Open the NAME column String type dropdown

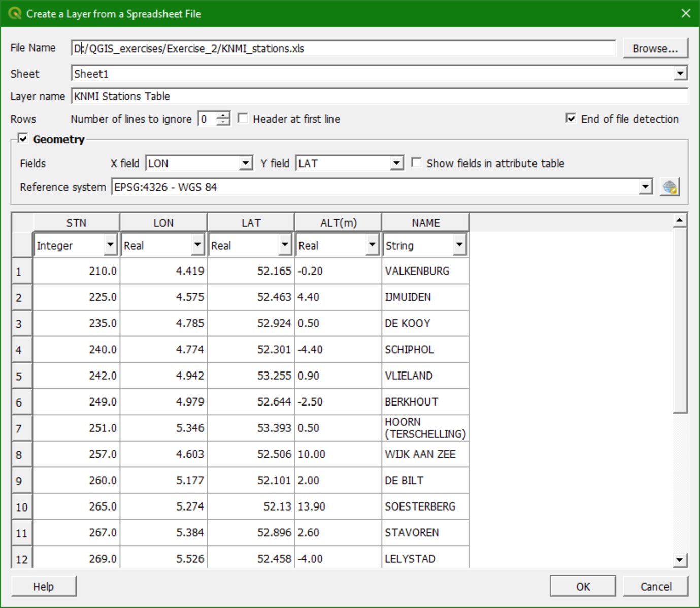459,245
